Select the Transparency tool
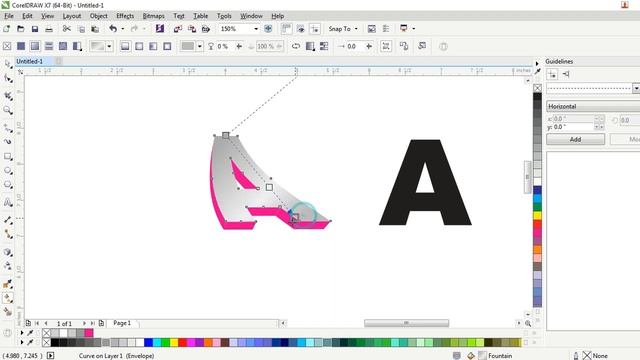Image resolution: width=640 pixels, height=360 pixels. 8,266
